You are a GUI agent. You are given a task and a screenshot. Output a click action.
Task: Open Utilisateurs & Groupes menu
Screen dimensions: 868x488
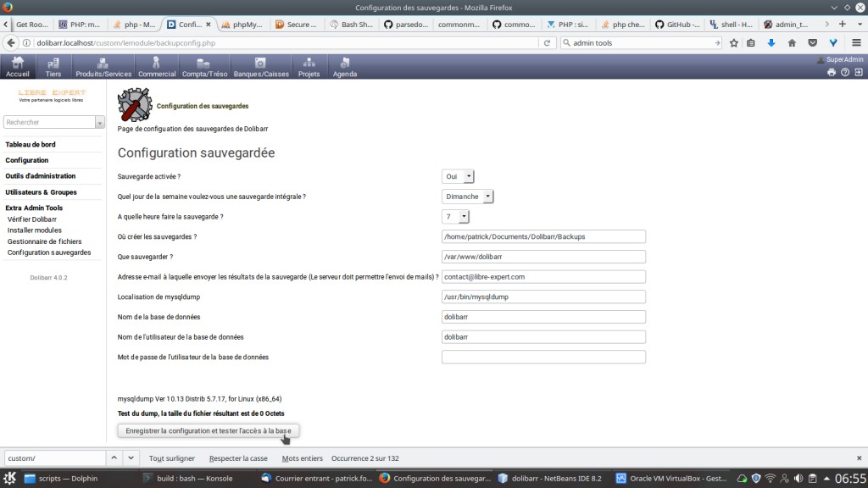[41, 192]
